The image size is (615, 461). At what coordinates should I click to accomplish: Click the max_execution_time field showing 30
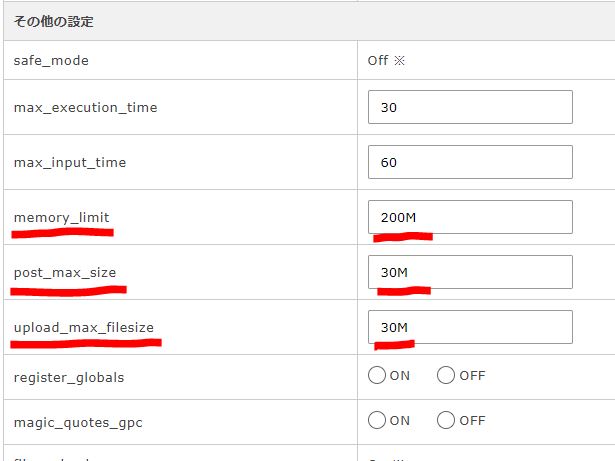pyautogui.click(x=470, y=107)
